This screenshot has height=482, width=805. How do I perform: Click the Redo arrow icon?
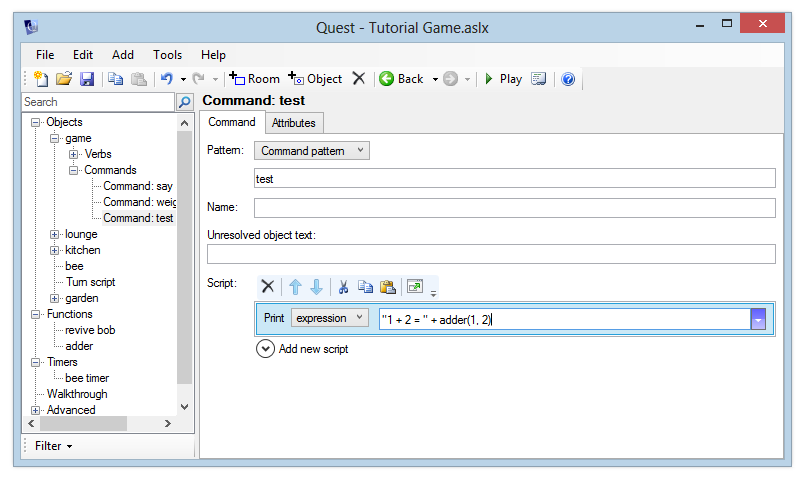(x=199, y=79)
